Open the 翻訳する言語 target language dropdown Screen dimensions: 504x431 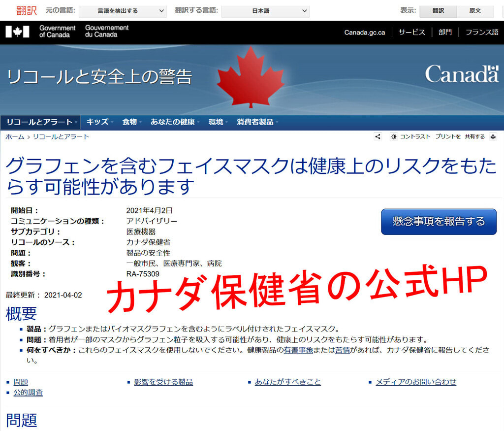[265, 11]
